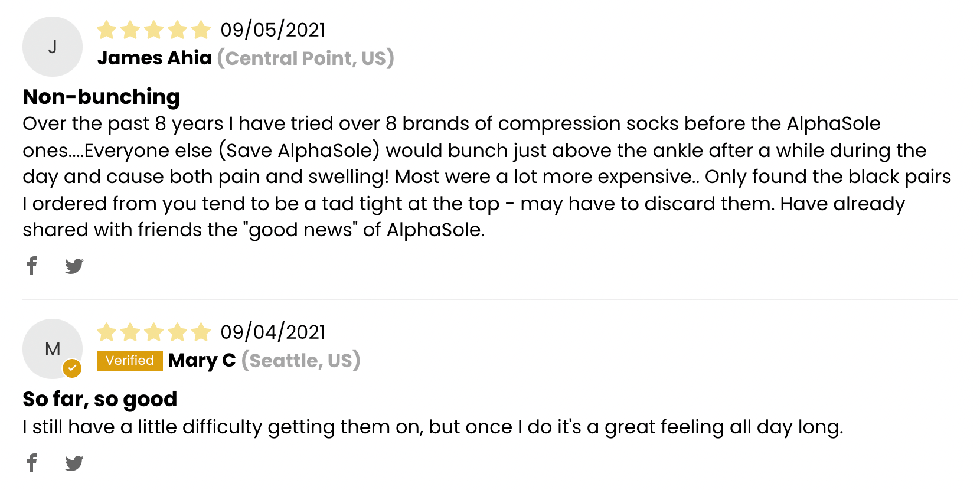Click the review text about compression socks

click(487, 177)
